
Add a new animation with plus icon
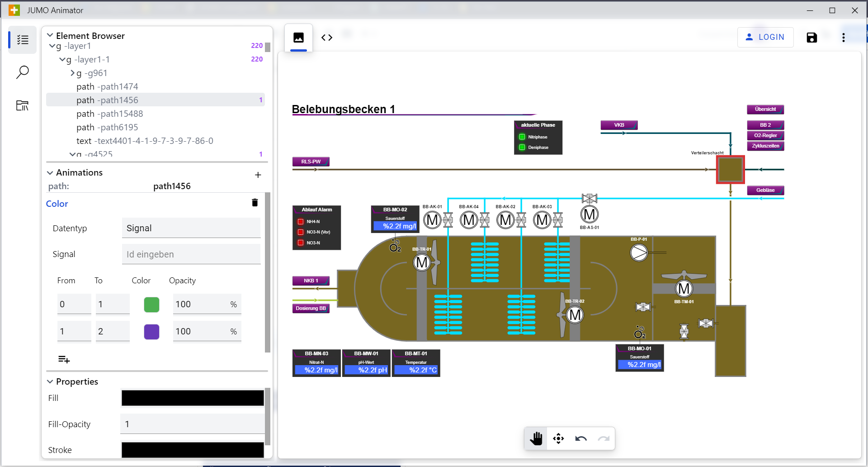tap(258, 175)
